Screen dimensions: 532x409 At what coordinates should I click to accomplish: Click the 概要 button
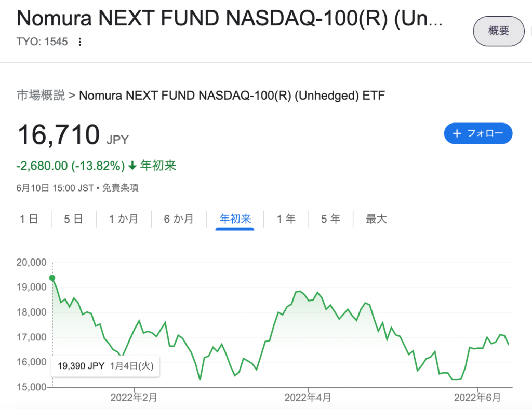tap(498, 31)
